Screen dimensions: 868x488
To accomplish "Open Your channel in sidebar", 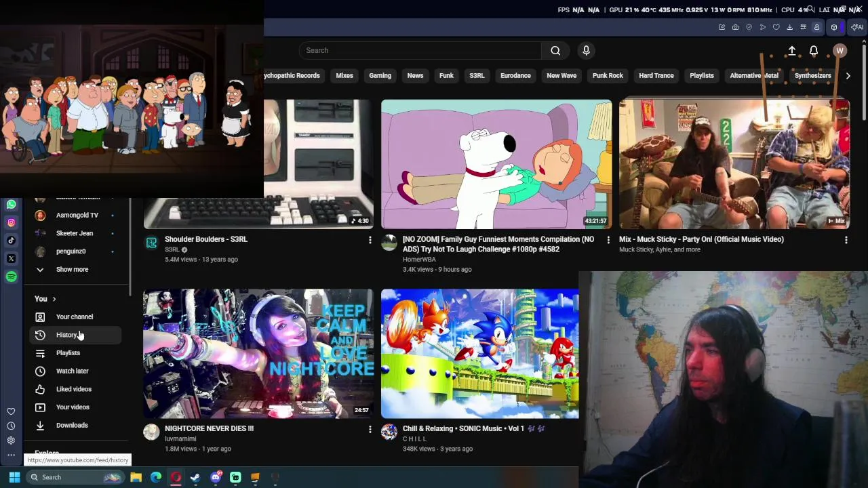I will (75, 317).
